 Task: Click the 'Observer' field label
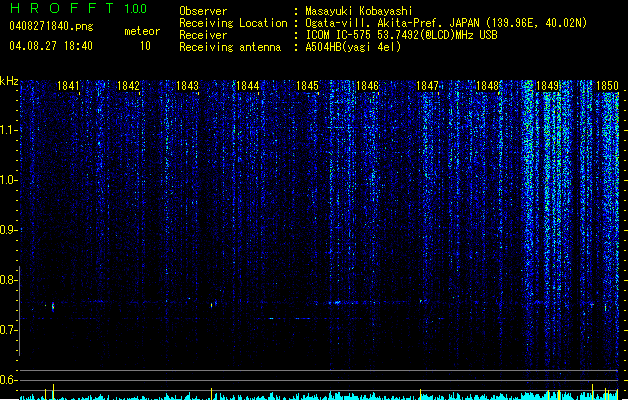coord(203,11)
